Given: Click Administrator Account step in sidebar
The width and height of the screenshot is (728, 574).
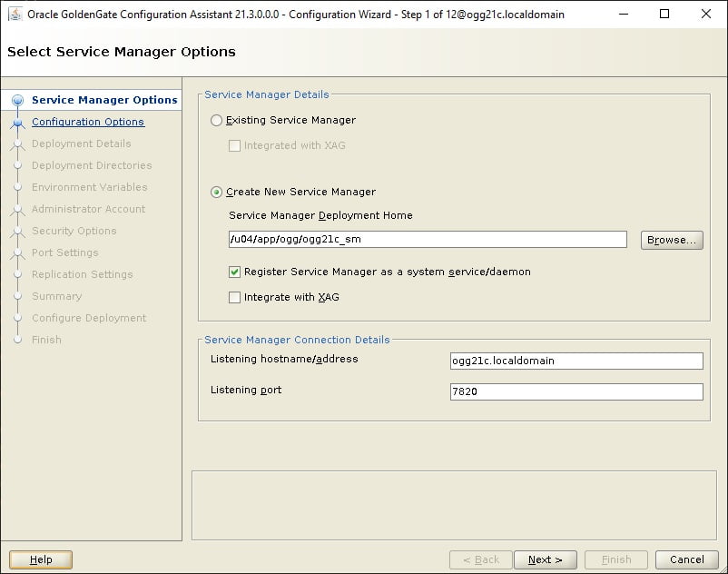Looking at the screenshot, I should click(89, 209).
